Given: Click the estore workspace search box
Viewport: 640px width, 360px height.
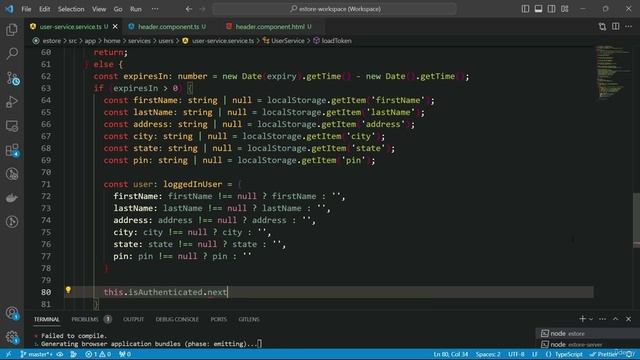Looking at the screenshot, I should pyautogui.click(x=335, y=9).
